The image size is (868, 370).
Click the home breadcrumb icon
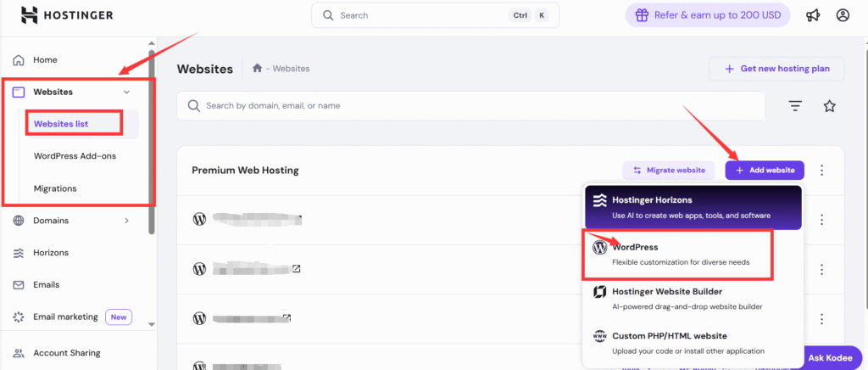[x=258, y=69]
